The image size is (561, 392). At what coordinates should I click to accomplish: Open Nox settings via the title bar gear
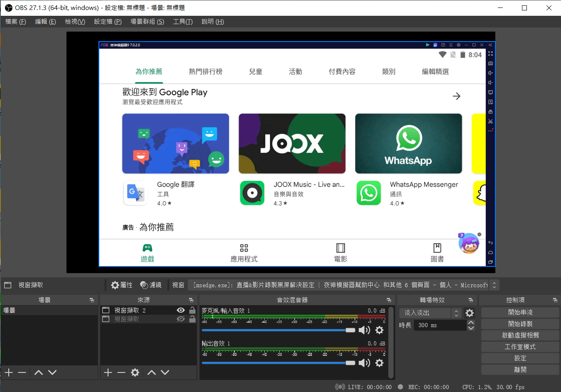pos(459,44)
